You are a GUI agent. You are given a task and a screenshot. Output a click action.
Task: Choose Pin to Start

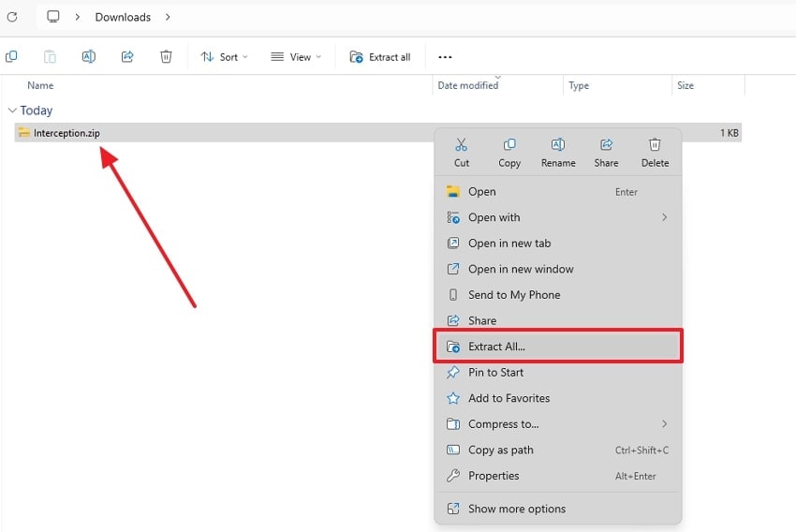pos(557,373)
